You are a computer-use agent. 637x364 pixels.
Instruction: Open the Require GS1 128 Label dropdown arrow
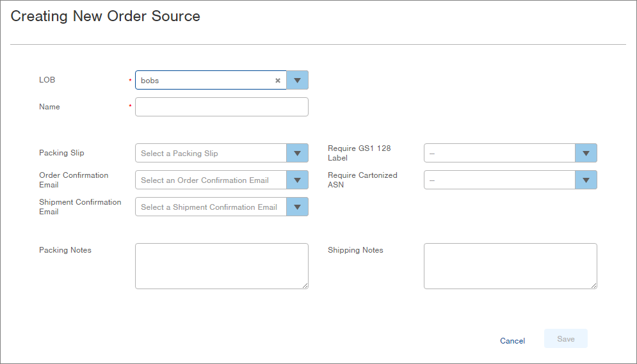586,153
